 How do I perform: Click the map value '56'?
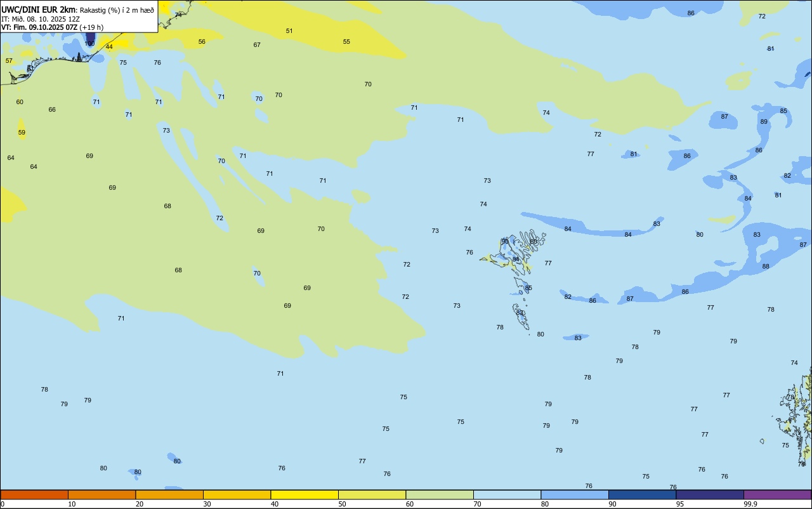point(202,41)
